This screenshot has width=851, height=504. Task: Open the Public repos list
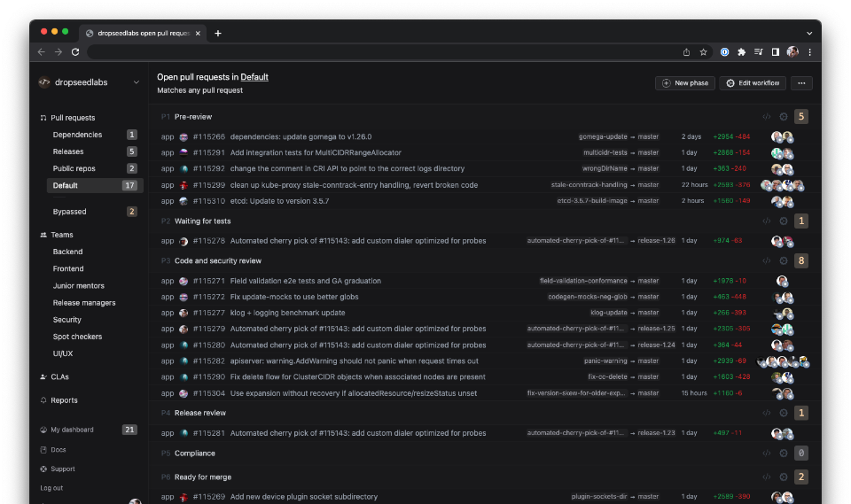tap(94, 168)
